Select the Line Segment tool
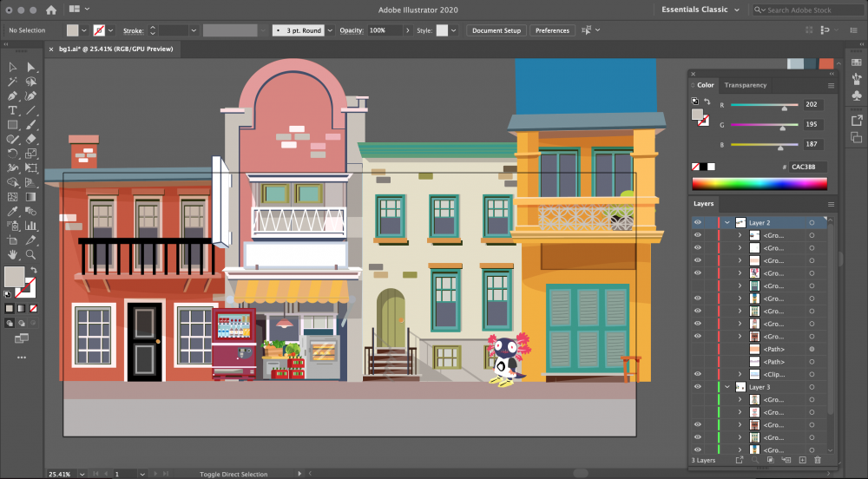The width and height of the screenshot is (868, 479). tap(30, 110)
